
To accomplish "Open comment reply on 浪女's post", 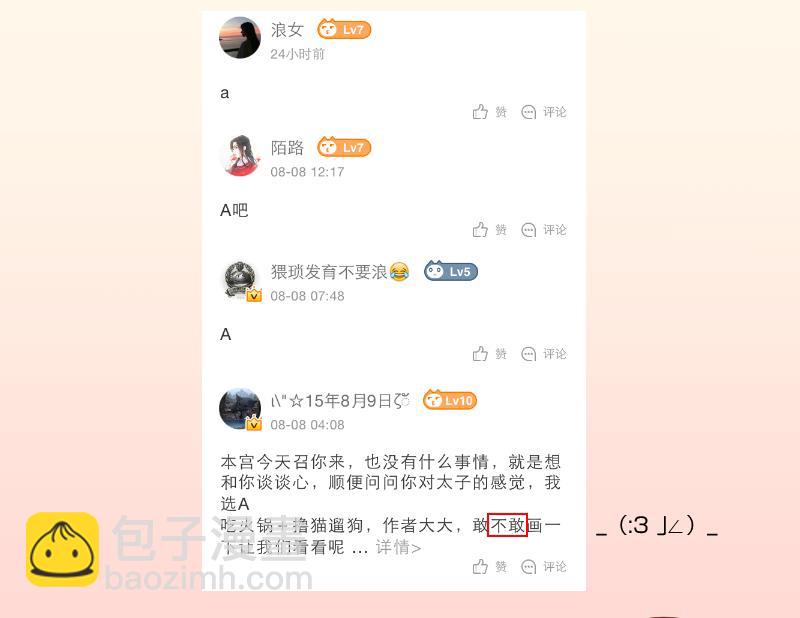I will (x=544, y=112).
